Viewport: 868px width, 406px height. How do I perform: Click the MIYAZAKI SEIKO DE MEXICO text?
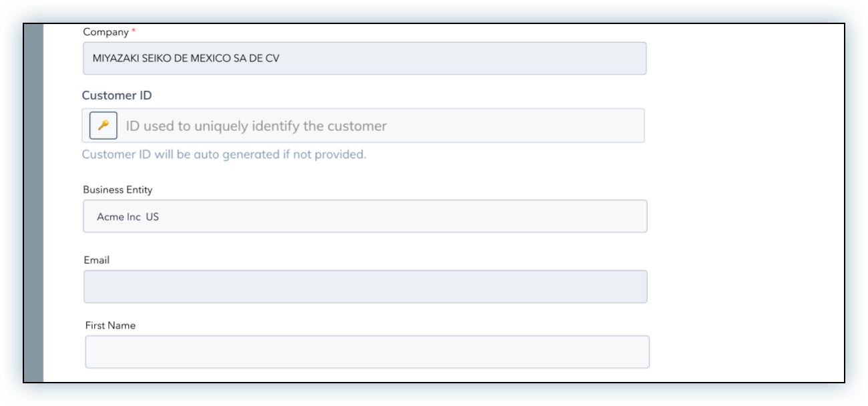186,59
